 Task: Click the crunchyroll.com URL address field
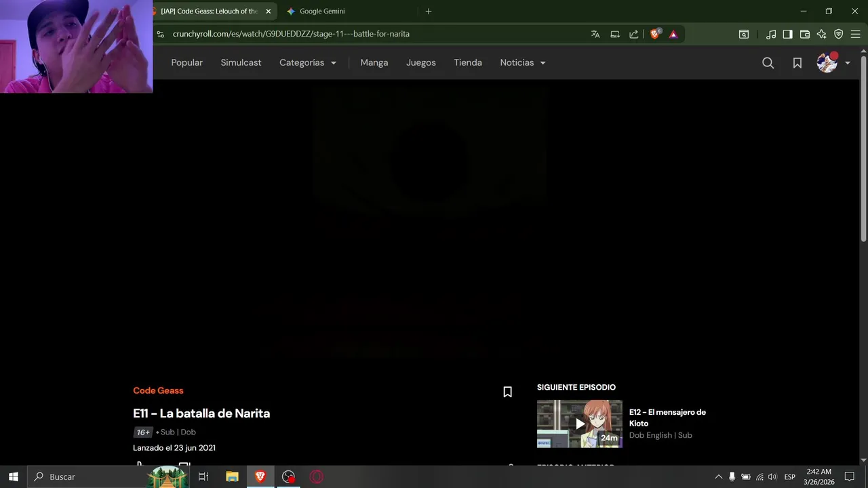pyautogui.click(x=291, y=34)
